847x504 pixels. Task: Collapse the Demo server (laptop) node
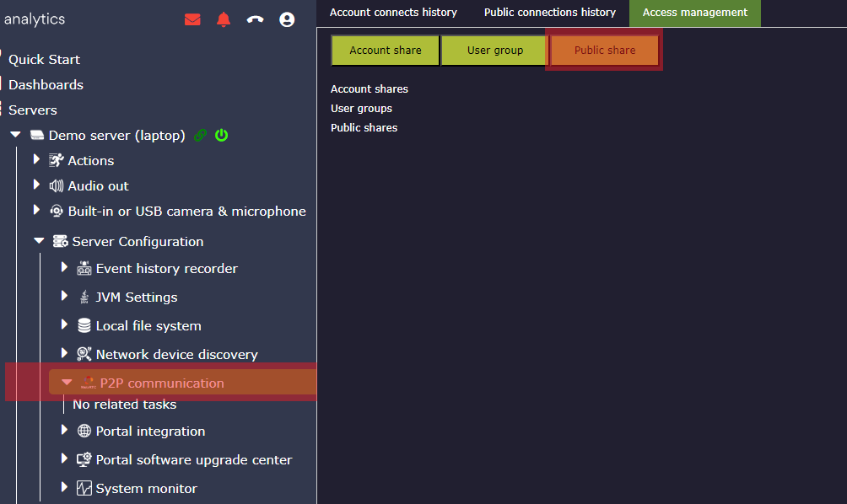point(16,134)
